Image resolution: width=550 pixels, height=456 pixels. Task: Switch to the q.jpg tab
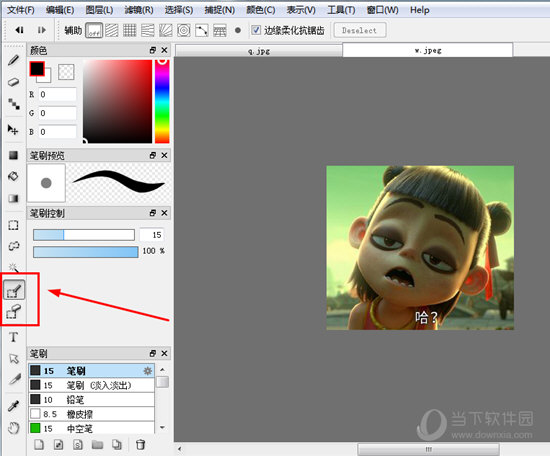coord(259,51)
